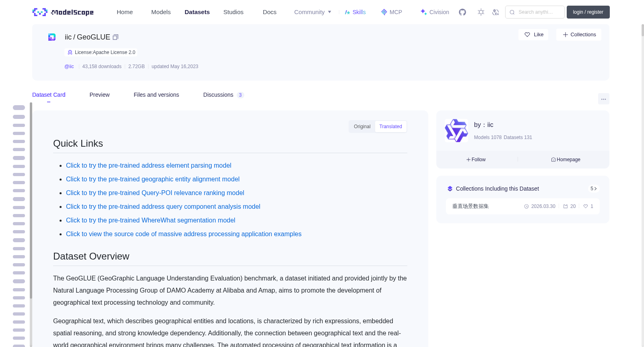This screenshot has width=644, height=347.
Task: Try the pre-trained address element parsing model
Action: coord(149,166)
